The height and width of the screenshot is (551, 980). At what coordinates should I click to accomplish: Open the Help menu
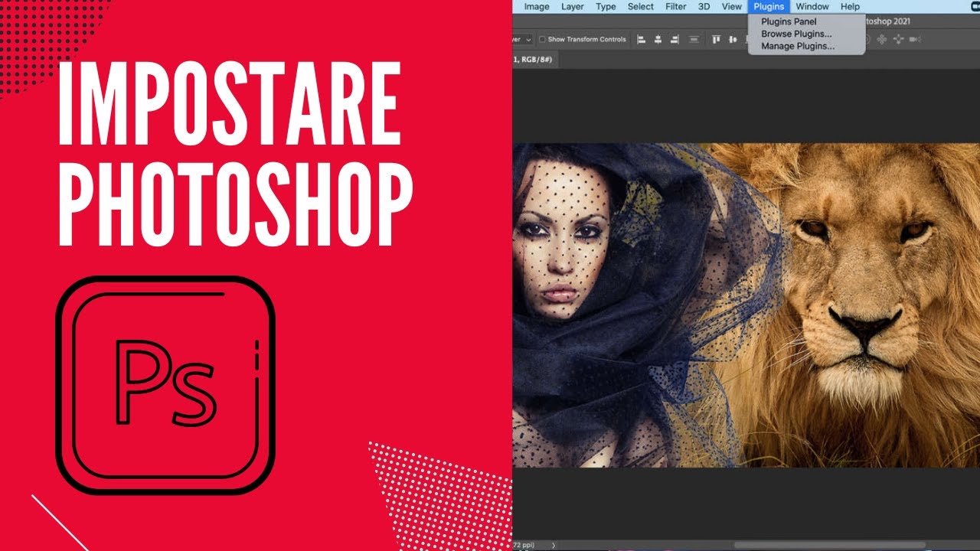coord(850,6)
